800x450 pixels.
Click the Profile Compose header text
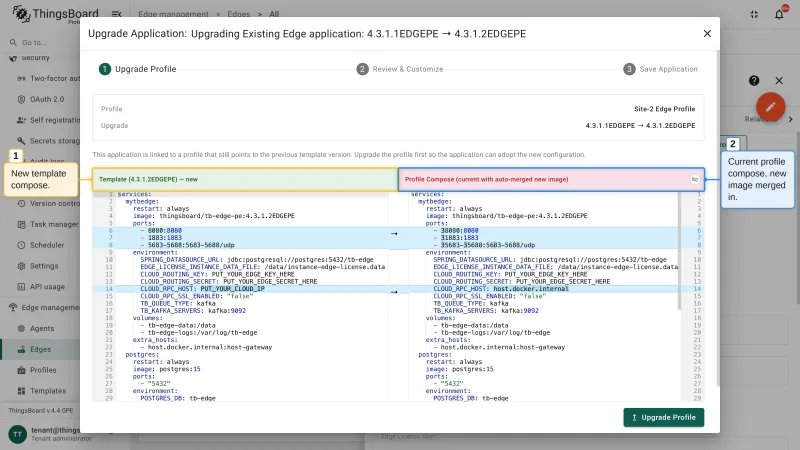pyautogui.click(x=486, y=180)
